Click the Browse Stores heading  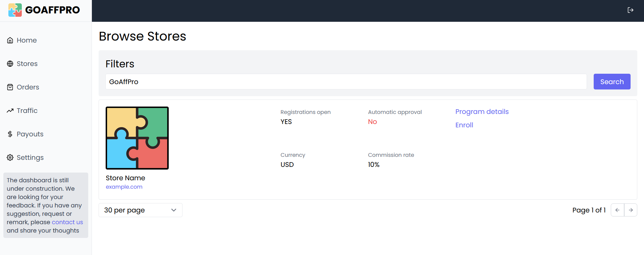pos(143,36)
